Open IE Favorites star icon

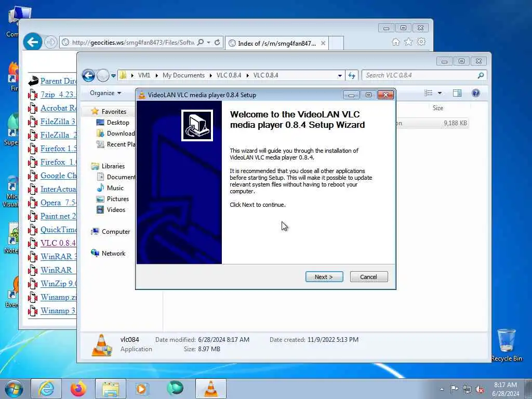point(408,42)
